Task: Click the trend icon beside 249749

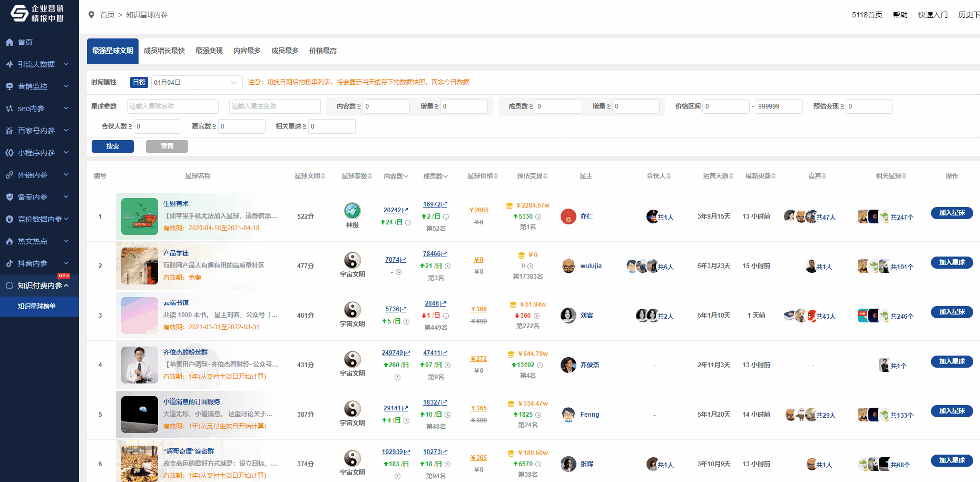Action: [407, 353]
